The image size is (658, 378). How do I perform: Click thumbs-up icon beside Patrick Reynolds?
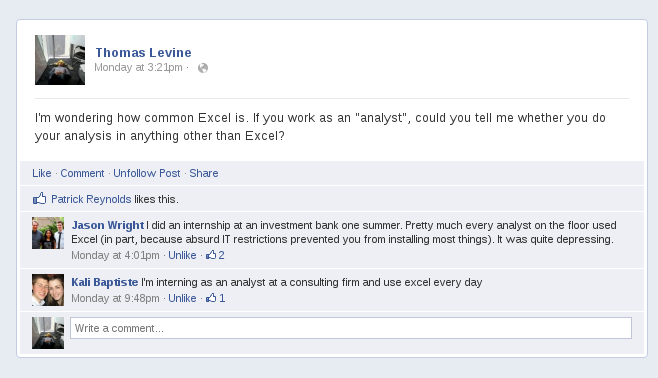(x=39, y=198)
